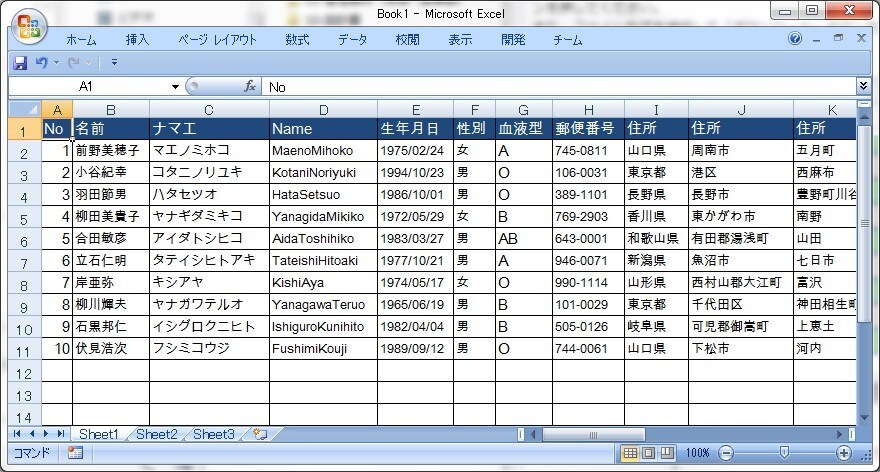This screenshot has height=472, width=880.
Task: Click the Select All corner button
Action: coord(25,109)
